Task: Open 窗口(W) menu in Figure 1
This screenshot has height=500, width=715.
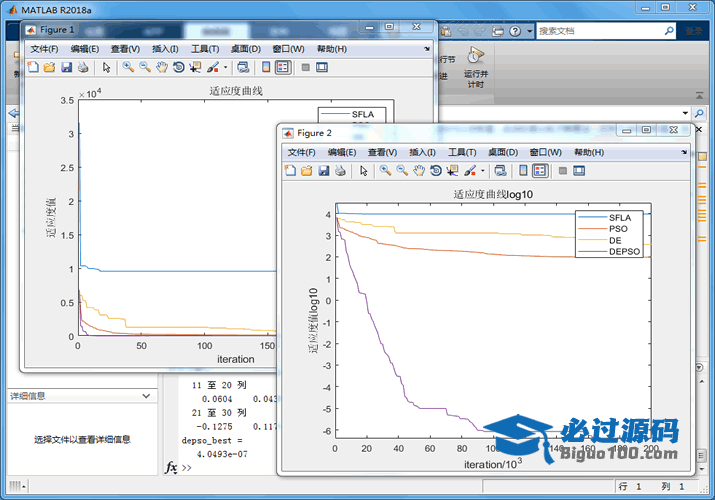Action: pyautogui.click(x=288, y=49)
